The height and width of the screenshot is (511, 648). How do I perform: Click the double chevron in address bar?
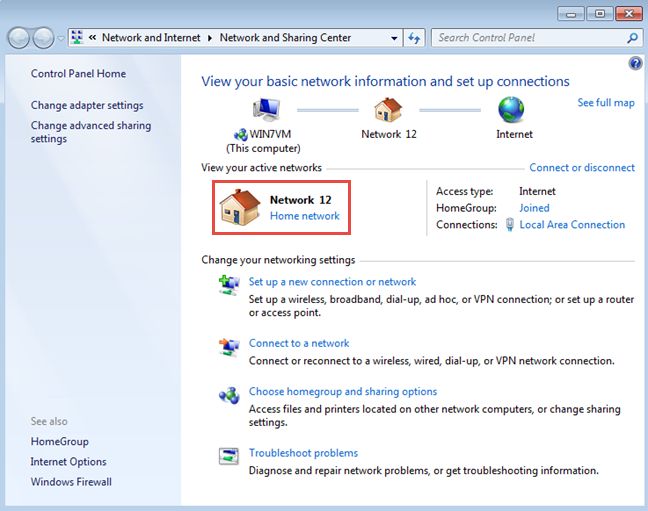[93, 38]
